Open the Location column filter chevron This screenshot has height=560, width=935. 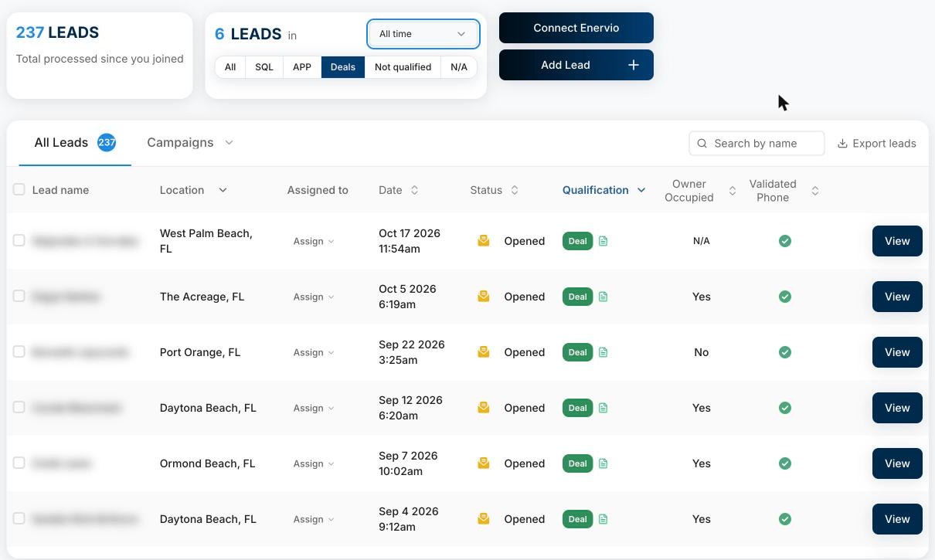223,190
